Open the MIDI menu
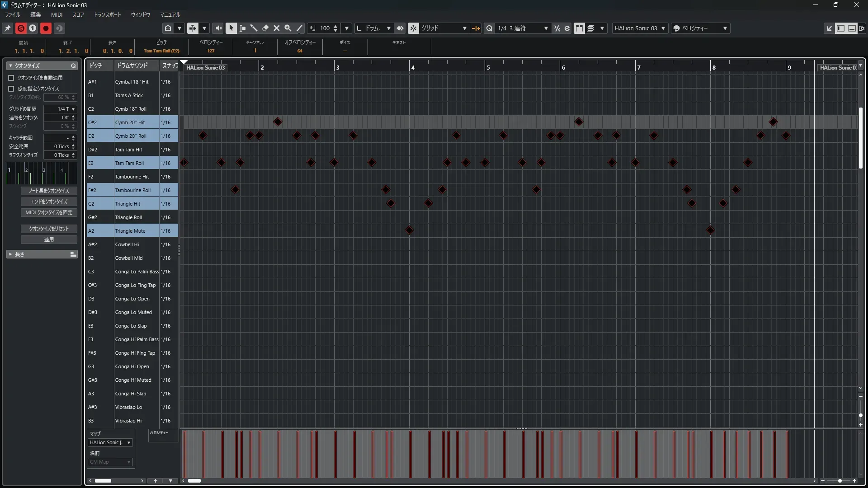Viewport: 868px width, 488px height. [57, 14]
